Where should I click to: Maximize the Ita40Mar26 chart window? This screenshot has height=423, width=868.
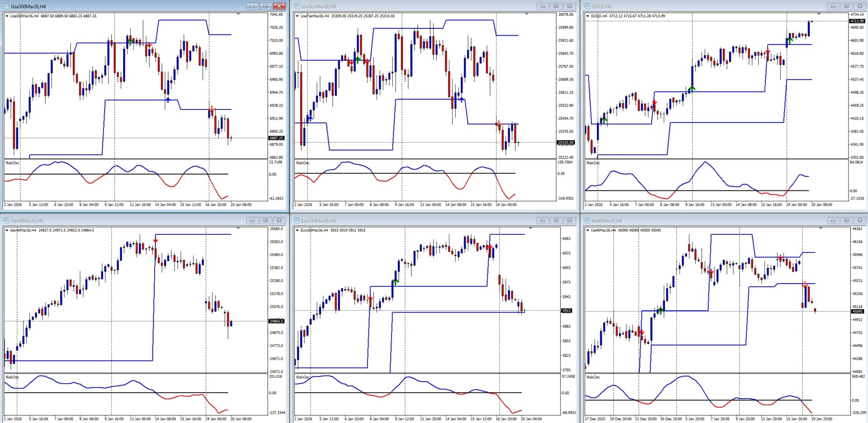846,221
